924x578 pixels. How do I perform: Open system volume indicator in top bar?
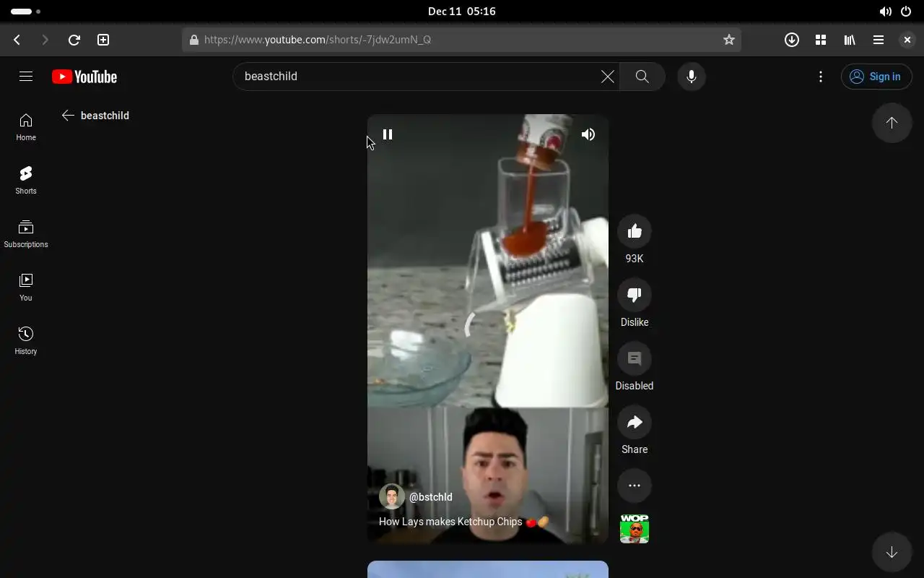tap(886, 12)
